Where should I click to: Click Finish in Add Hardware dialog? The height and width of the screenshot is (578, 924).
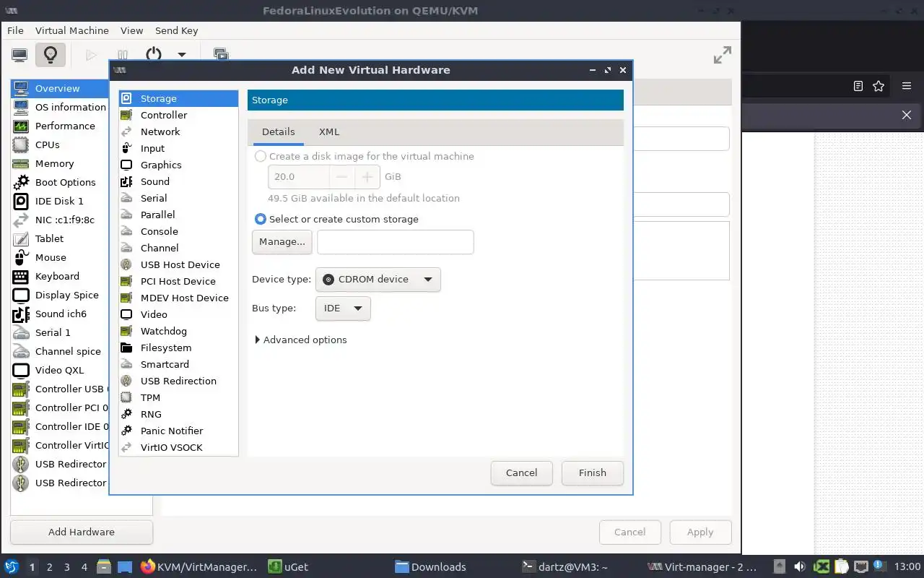click(593, 473)
